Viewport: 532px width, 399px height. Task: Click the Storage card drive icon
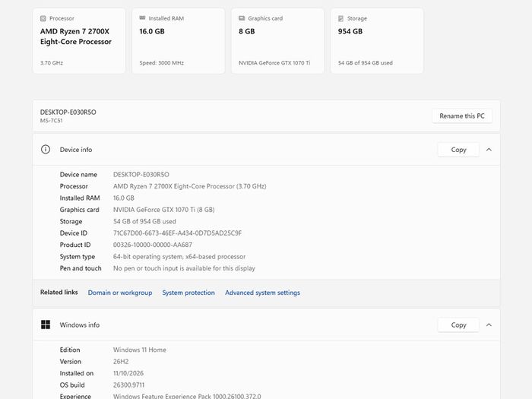(341, 18)
